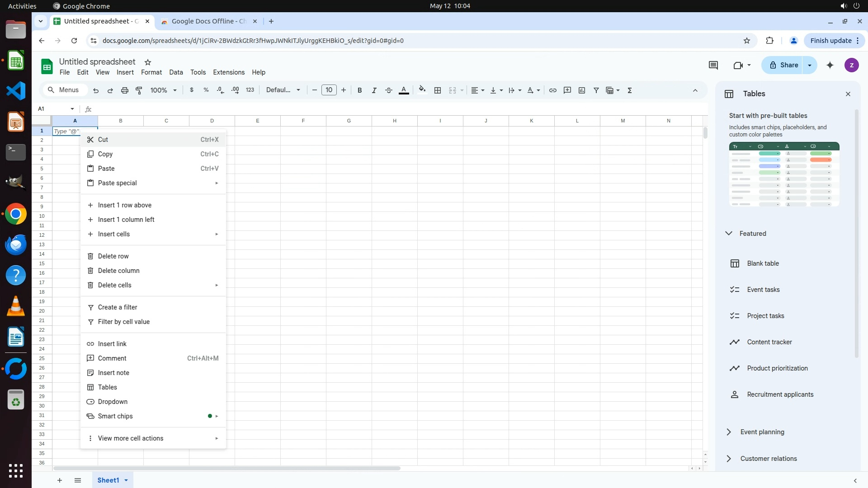This screenshot has height=488, width=868.
Task: Collapse the Featured section
Action: (729, 234)
